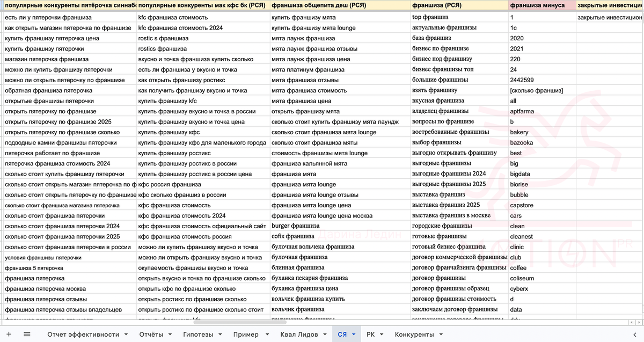Click cell '2442599' in minus column

[542, 80]
